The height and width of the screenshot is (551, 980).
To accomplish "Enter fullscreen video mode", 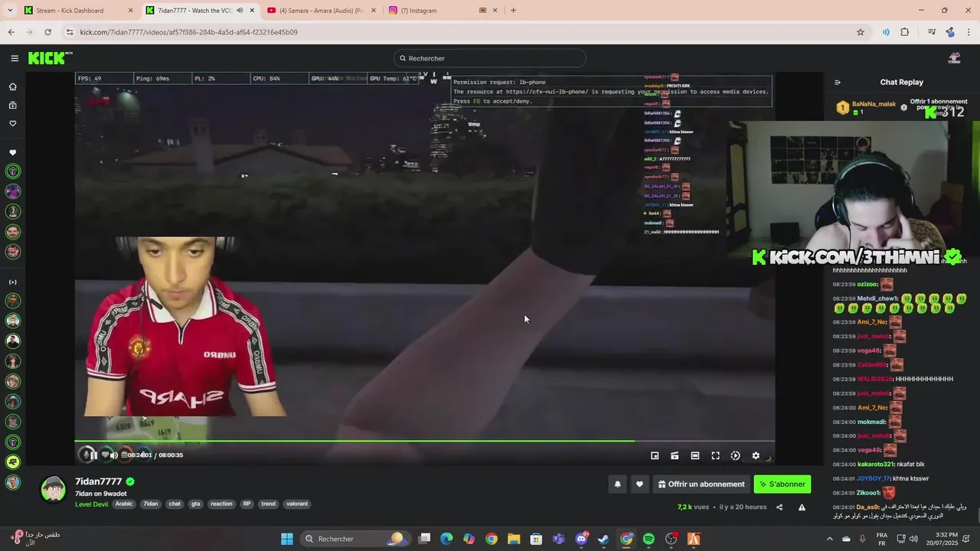I will click(715, 455).
